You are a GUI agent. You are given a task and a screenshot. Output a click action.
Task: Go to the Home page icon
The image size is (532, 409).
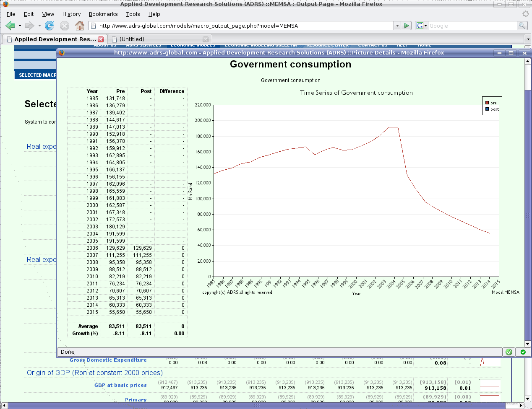pyautogui.click(x=79, y=26)
